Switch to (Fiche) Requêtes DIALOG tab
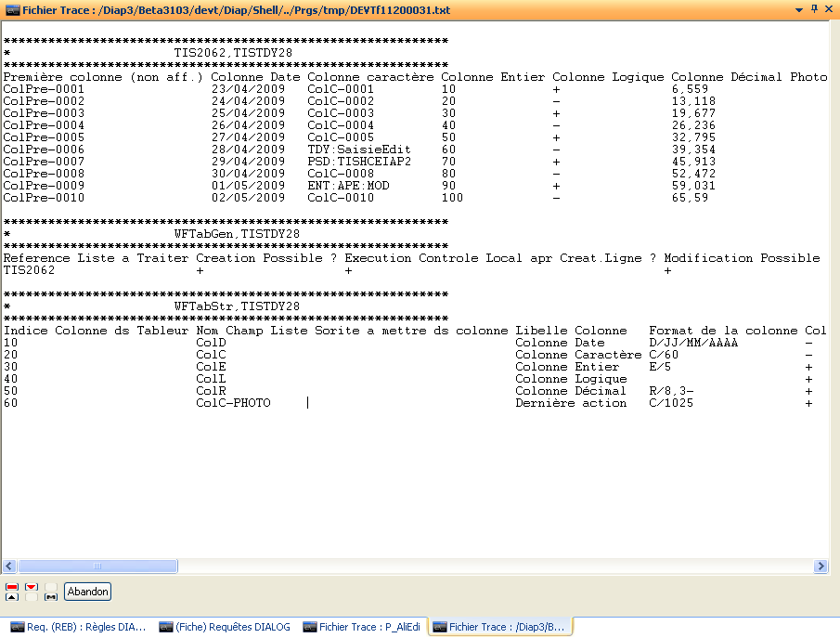 (226, 627)
